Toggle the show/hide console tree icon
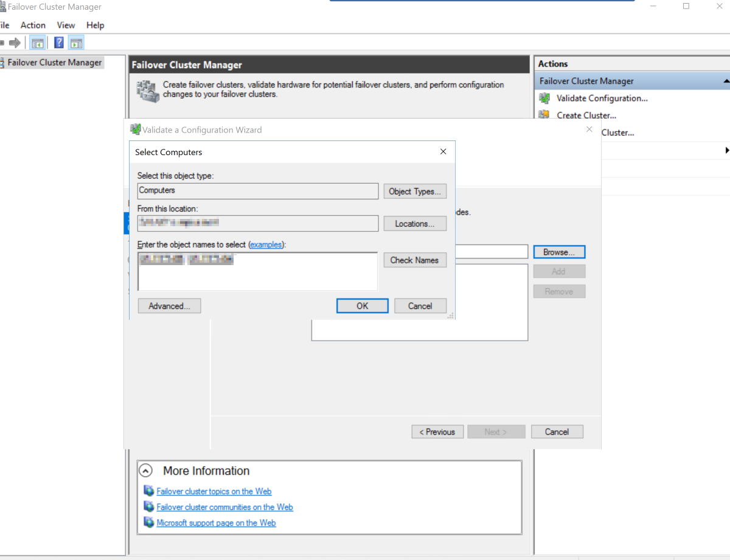This screenshot has height=560, width=730. (x=38, y=43)
